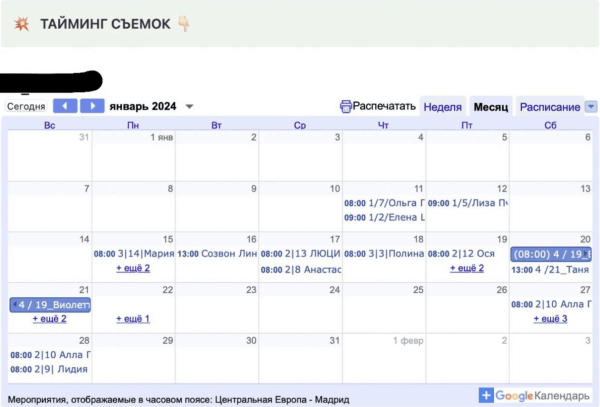The image size is (600, 407).
Task: Open the Расписание view tab
Action: [550, 107]
